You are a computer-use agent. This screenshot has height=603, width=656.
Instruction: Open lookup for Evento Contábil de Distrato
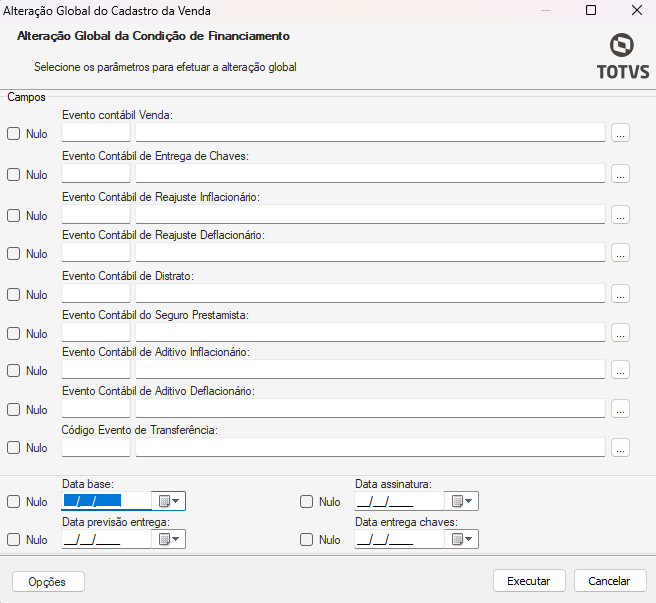(620, 294)
